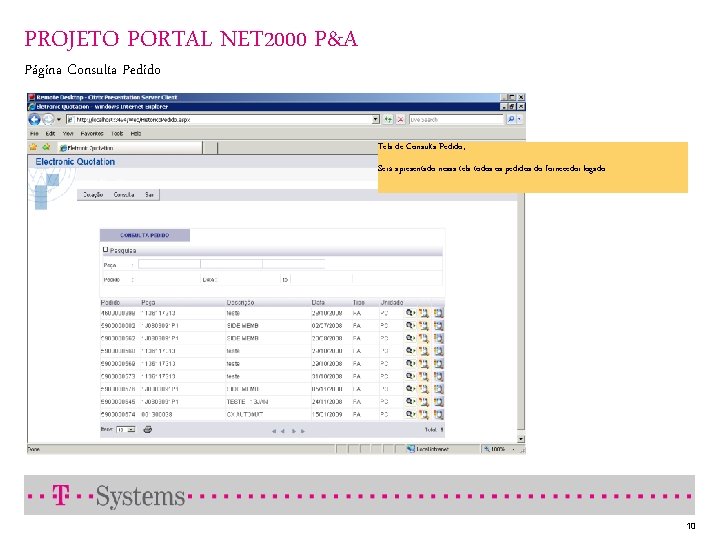Click magnifier icon in TESTE 24/11/2008 row

(410, 402)
